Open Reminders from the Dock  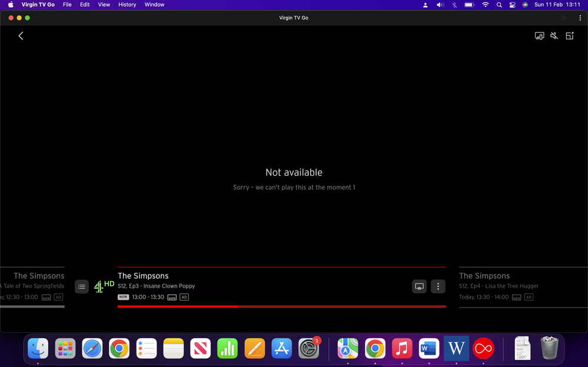click(x=146, y=348)
